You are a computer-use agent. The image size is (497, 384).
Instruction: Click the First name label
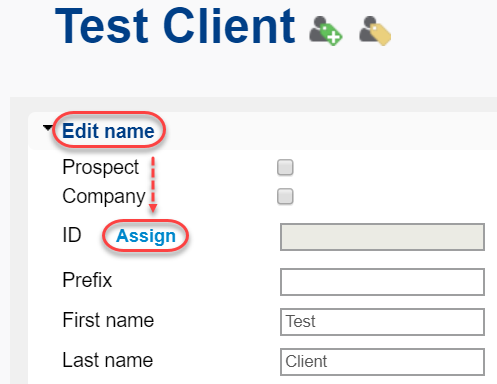(x=108, y=320)
